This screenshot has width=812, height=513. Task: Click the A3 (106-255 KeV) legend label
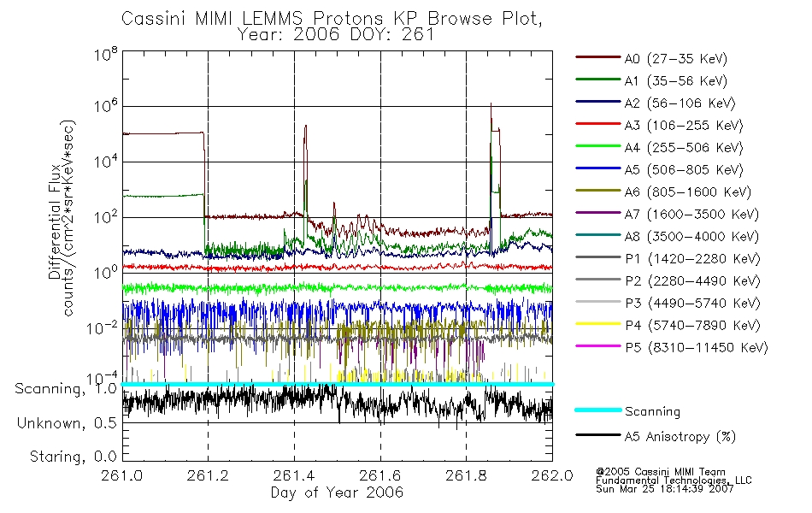coord(684,126)
